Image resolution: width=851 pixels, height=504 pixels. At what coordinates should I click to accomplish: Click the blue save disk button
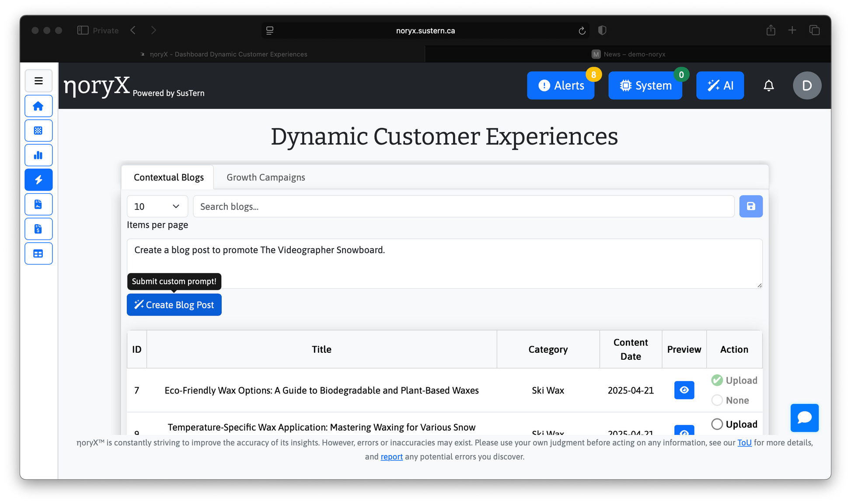751,206
